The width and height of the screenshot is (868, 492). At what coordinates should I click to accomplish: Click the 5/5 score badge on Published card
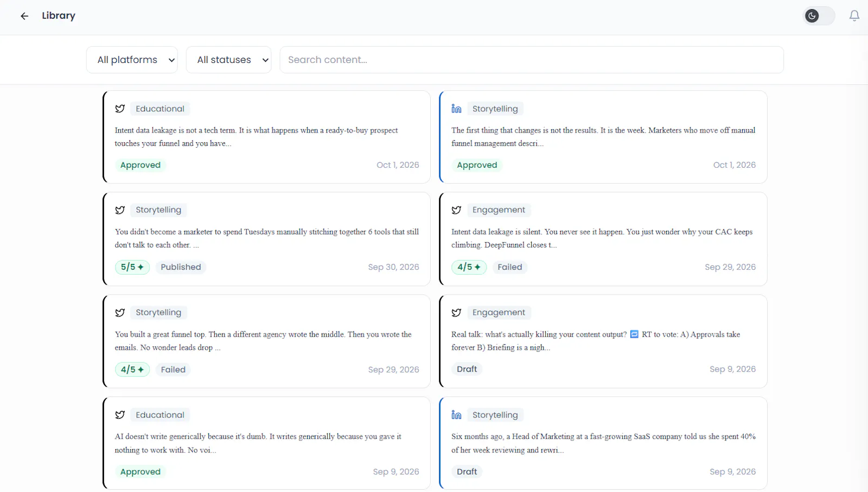pyautogui.click(x=132, y=267)
